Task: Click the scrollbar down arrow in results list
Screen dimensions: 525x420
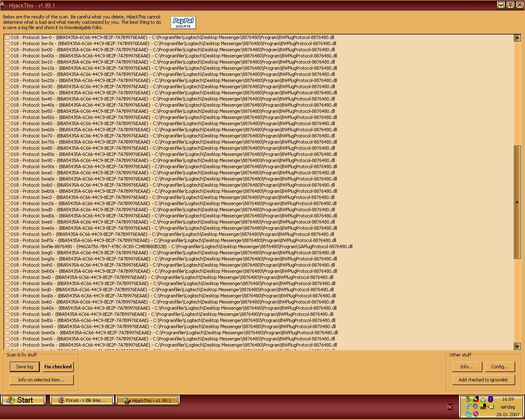Action: click(517, 346)
